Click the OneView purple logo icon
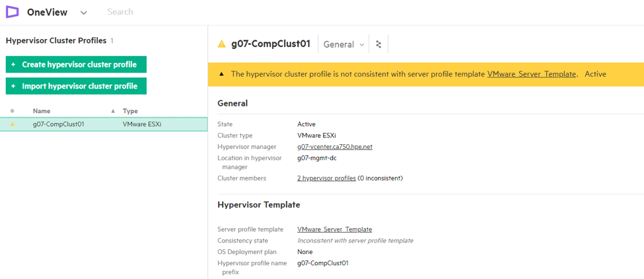The width and height of the screenshot is (644, 279). [13, 13]
